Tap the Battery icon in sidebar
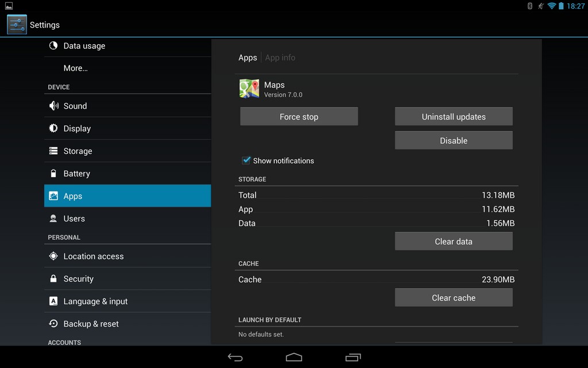Screen dimensions: 588x368 click(x=53, y=174)
